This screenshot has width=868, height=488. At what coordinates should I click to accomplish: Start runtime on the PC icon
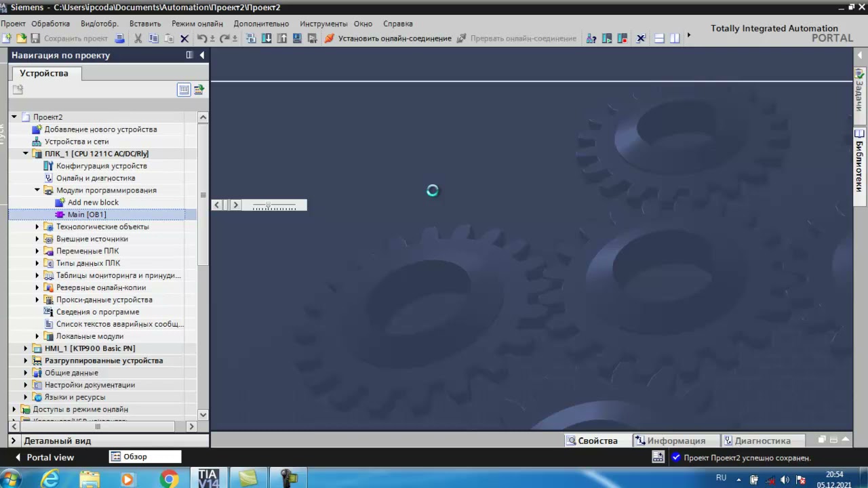(x=313, y=39)
